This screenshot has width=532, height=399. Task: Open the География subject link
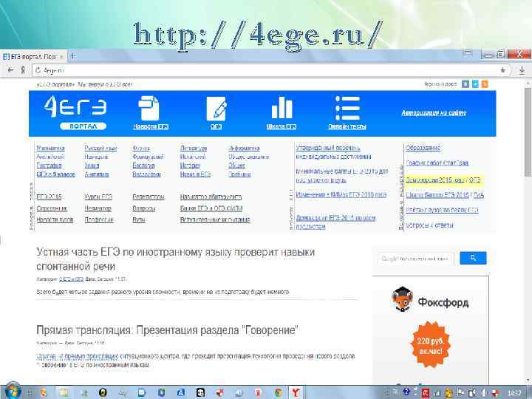coord(50,166)
